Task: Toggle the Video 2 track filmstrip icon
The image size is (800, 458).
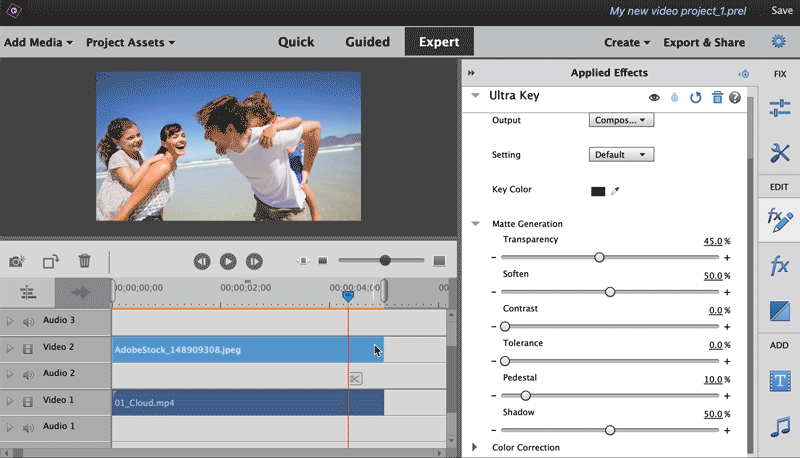Action: tap(28, 348)
